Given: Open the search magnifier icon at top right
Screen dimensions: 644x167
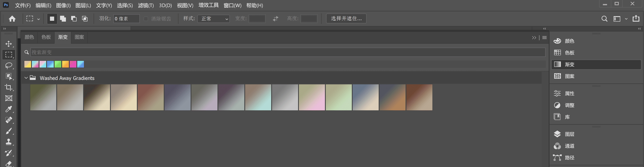Looking at the screenshot, I should tap(604, 19).
